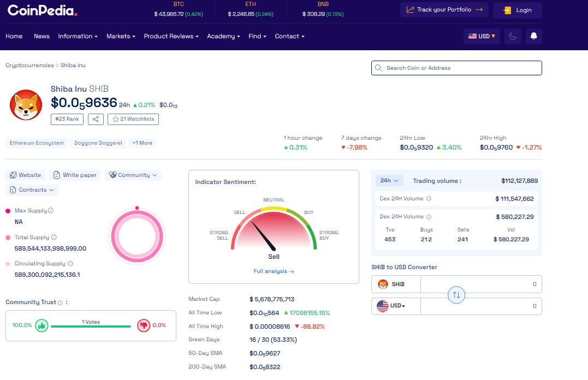Click ETH price ticker
This screenshot has height=380, width=588.
[x=251, y=9]
